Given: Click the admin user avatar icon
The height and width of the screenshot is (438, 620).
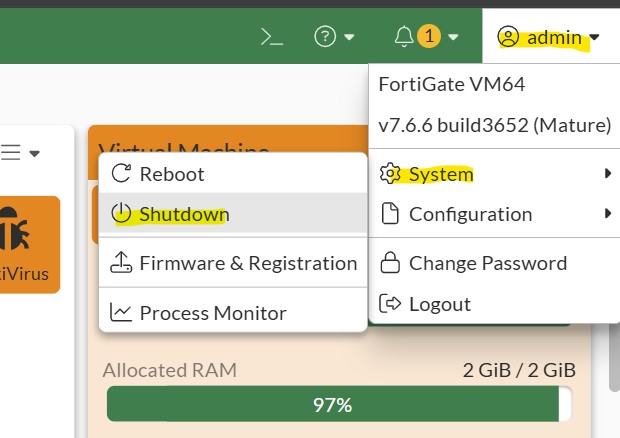Looking at the screenshot, I should [x=508, y=38].
